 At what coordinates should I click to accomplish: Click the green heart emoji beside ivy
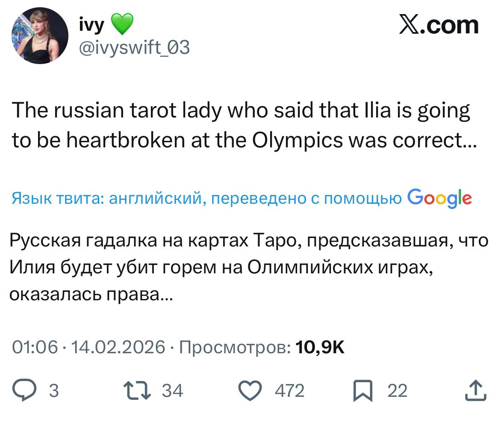click(122, 24)
